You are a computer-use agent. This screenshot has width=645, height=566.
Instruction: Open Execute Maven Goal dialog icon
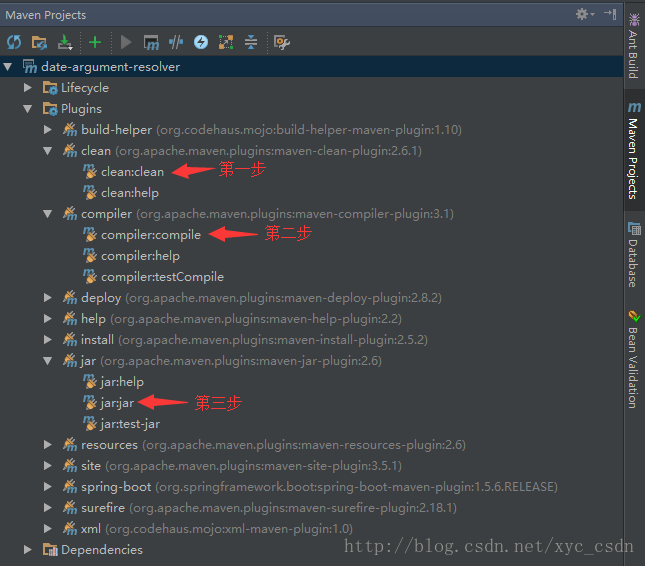(151, 42)
